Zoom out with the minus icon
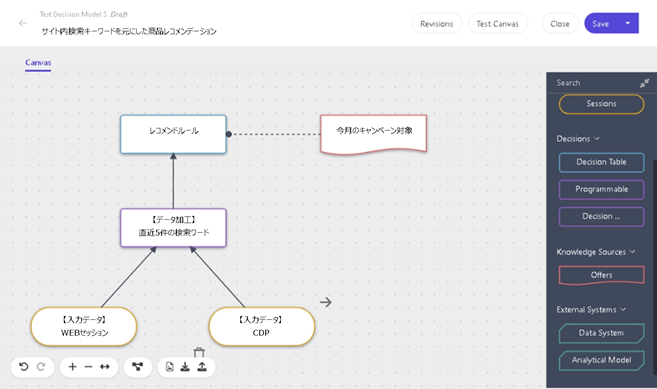The image size is (657, 389). [x=88, y=367]
